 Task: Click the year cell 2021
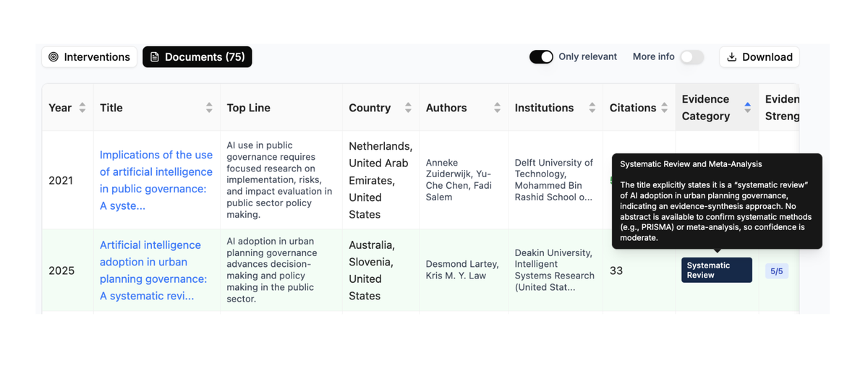pos(61,181)
